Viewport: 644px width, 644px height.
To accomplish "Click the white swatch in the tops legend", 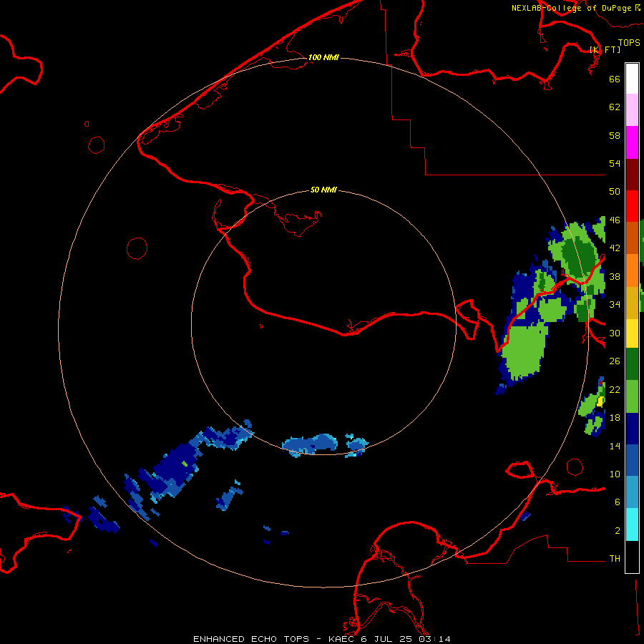I will point(632,79).
